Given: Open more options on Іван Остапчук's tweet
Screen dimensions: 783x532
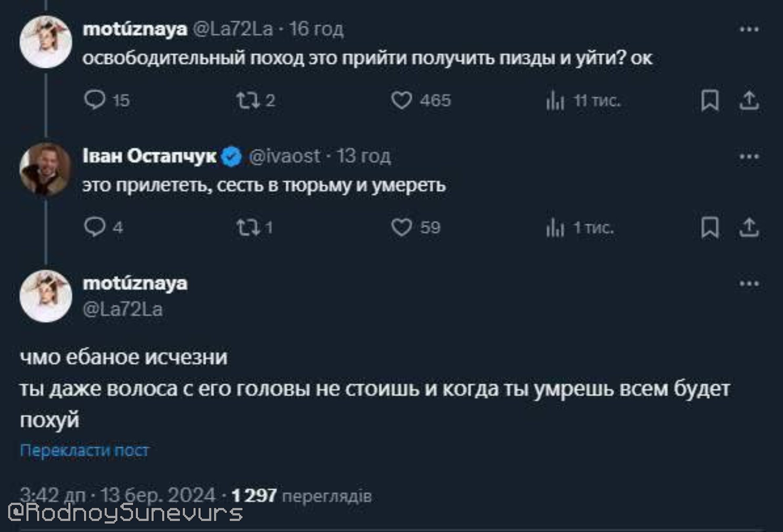Looking at the screenshot, I should (x=749, y=157).
